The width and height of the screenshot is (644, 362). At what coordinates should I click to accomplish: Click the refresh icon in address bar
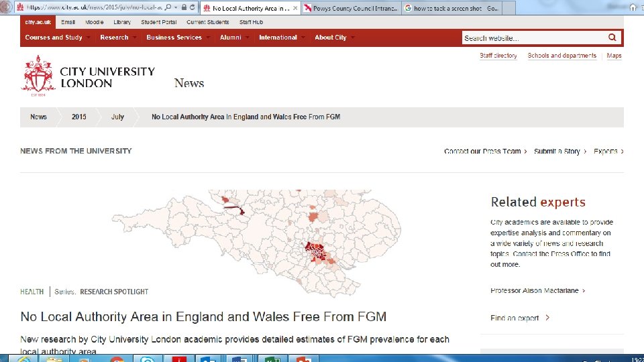[192, 7]
